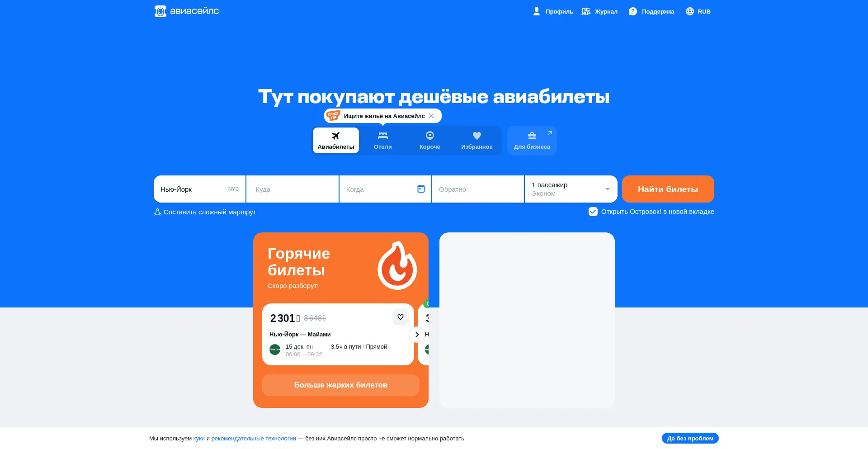Click the large flame icon in Горячие билеты
The image size is (868, 449).
397,265
